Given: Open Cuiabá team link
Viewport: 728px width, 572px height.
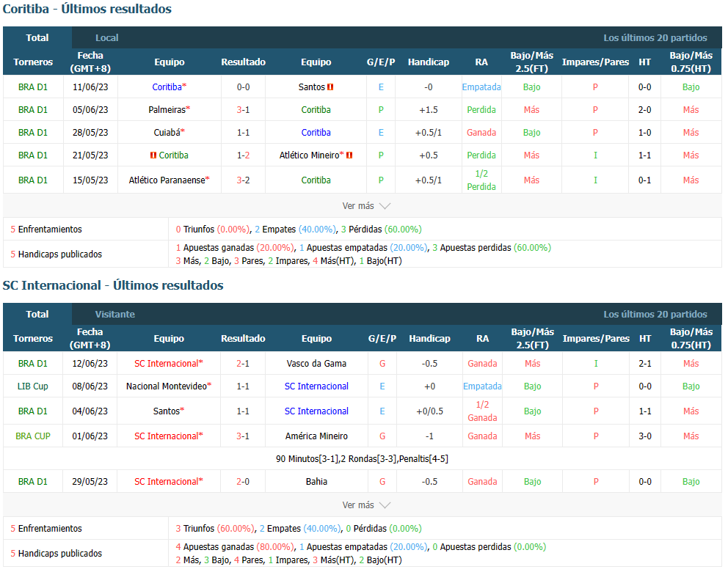Looking at the screenshot, I should click(x=167, y=132).
